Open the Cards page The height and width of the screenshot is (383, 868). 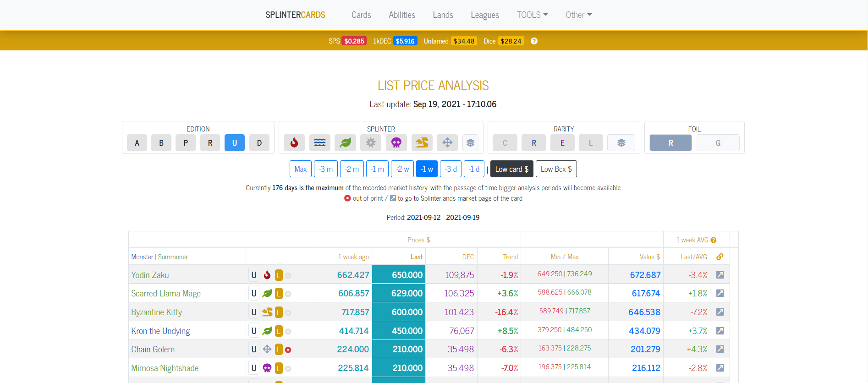(x=361, y=15)
